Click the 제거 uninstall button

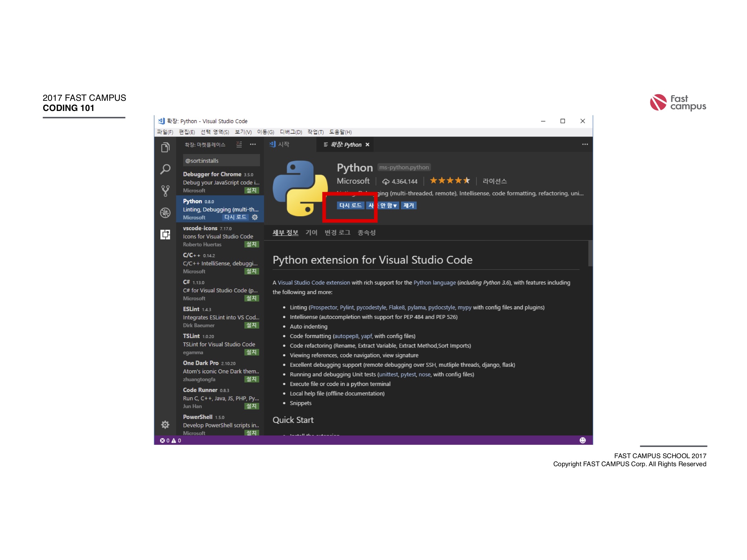click(408, 205)
